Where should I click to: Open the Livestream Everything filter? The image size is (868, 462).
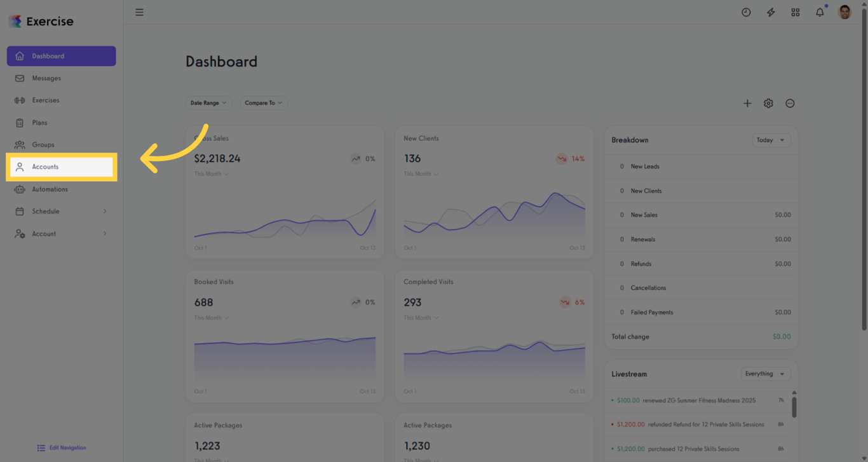(766, 374)
